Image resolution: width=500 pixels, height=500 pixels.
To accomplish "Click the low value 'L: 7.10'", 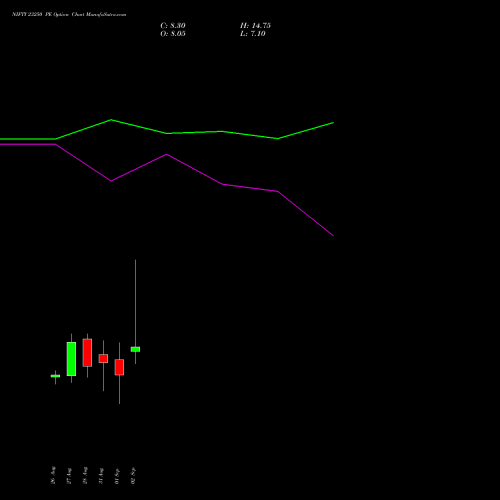I will point(253,34).
